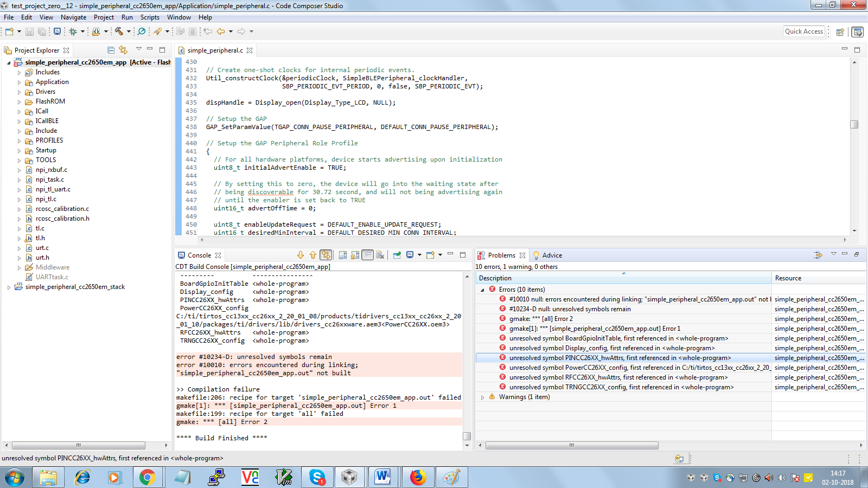The image size is (868, 488).
Task: Click the Debug bug icon
Action: 73,31
